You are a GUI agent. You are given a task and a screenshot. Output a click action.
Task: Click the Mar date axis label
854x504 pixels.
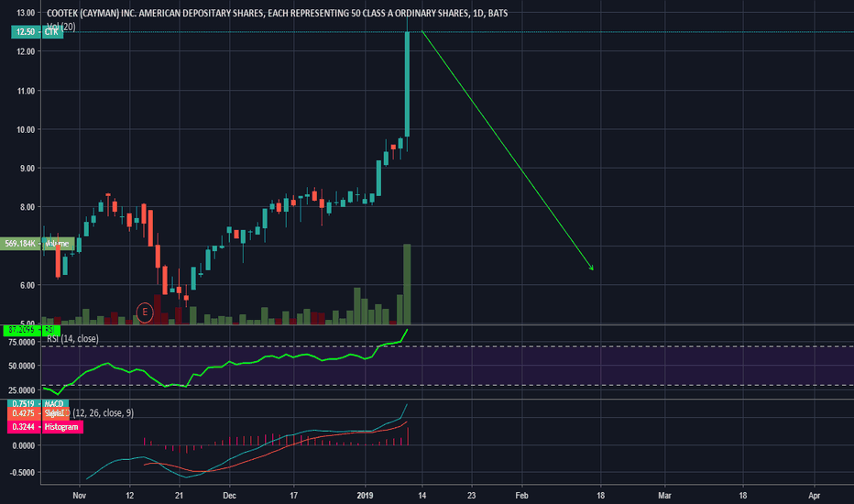[664, 495]
